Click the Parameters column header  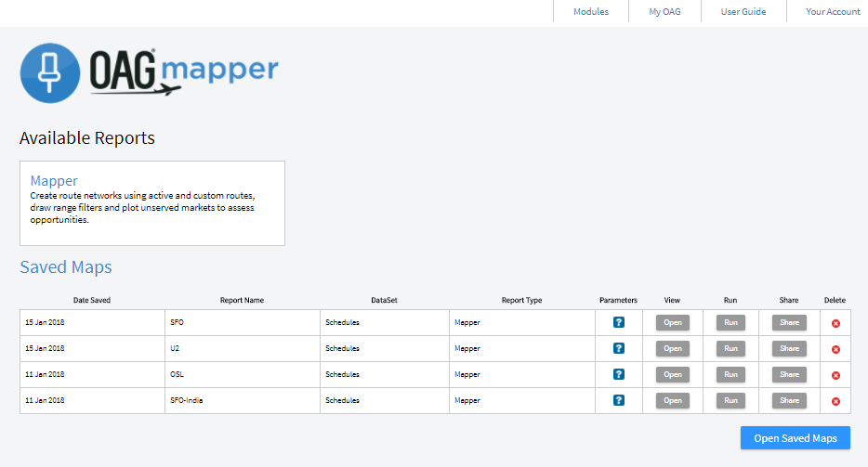tap(618, 300)
